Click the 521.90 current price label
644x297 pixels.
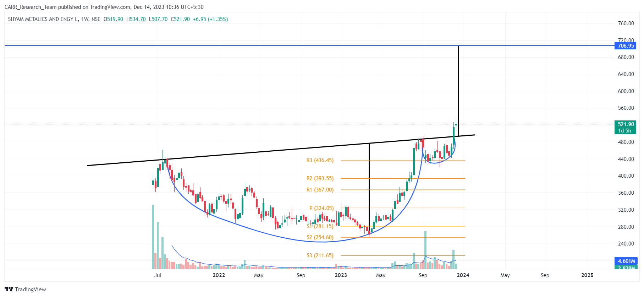click(626, 124)
